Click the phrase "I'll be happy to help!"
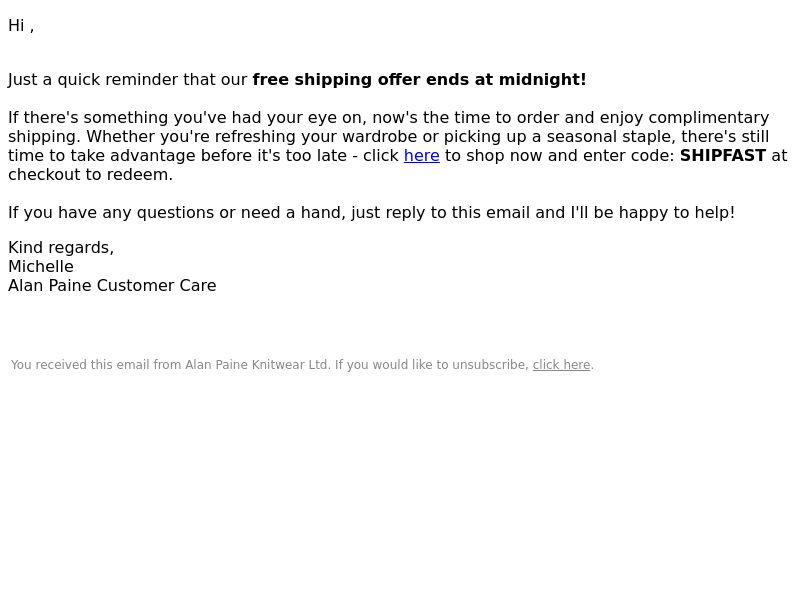This screenshot has width=800, height=600. tap(653, 213)
